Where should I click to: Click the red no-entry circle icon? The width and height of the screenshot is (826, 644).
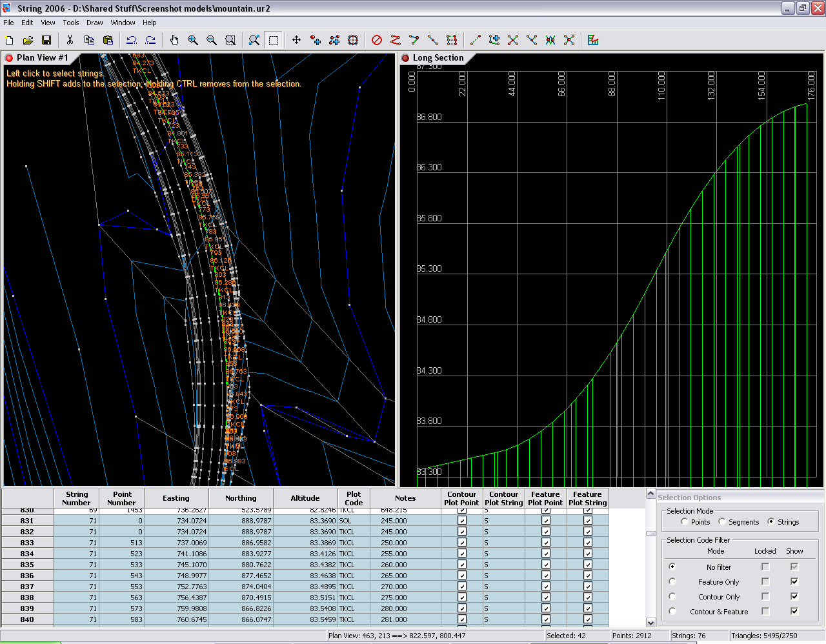coord(377,40)
